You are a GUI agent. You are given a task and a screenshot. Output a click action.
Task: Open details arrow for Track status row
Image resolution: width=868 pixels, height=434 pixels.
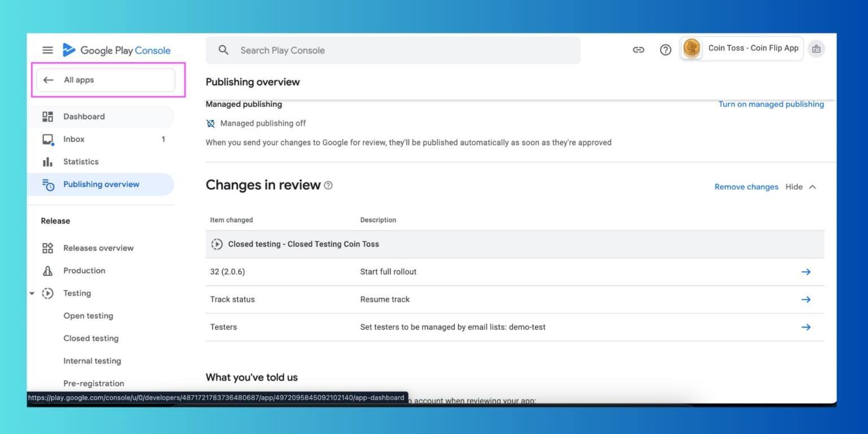(806, 300)
